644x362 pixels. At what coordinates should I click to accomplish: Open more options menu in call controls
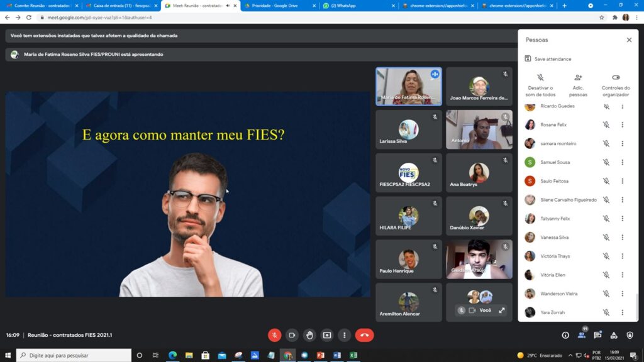344,336
